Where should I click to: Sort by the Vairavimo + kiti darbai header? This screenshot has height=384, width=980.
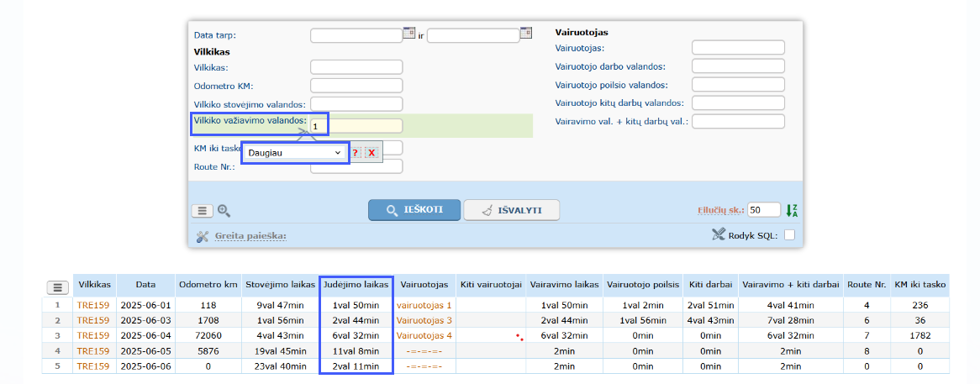[x=791, y=285]
